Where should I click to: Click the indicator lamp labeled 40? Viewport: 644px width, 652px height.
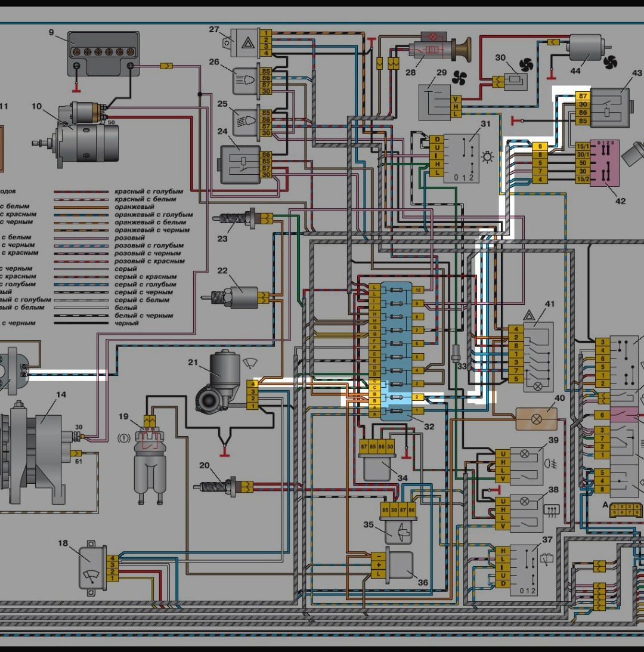click(x=536, y=419)
